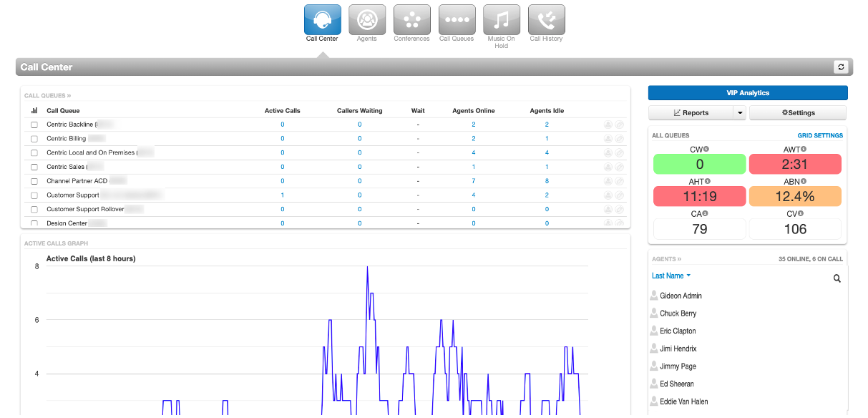Click the orange ABN tile showing 12.4%
The width and height of the screenshot is (868, 418).
tap(795, 196)
